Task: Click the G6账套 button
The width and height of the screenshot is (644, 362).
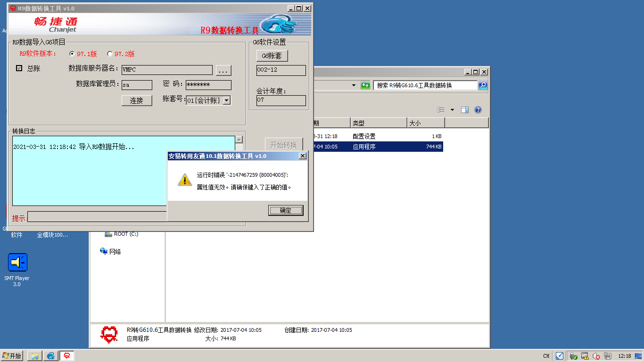Action: pyautogui.click(x=272, y=56)
